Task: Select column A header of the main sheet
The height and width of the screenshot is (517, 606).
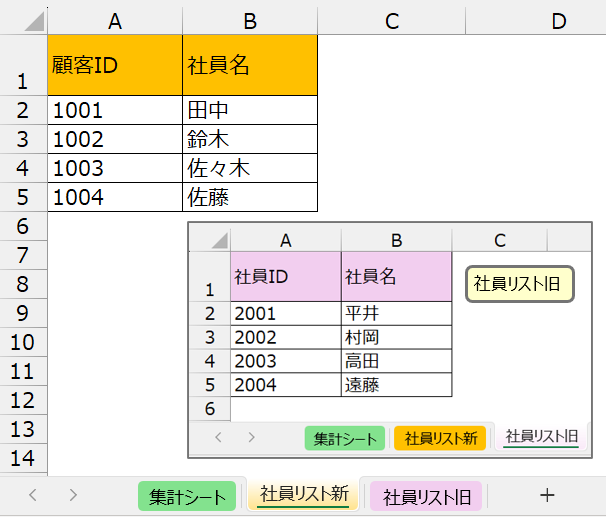Action: [x=115, y=19]
